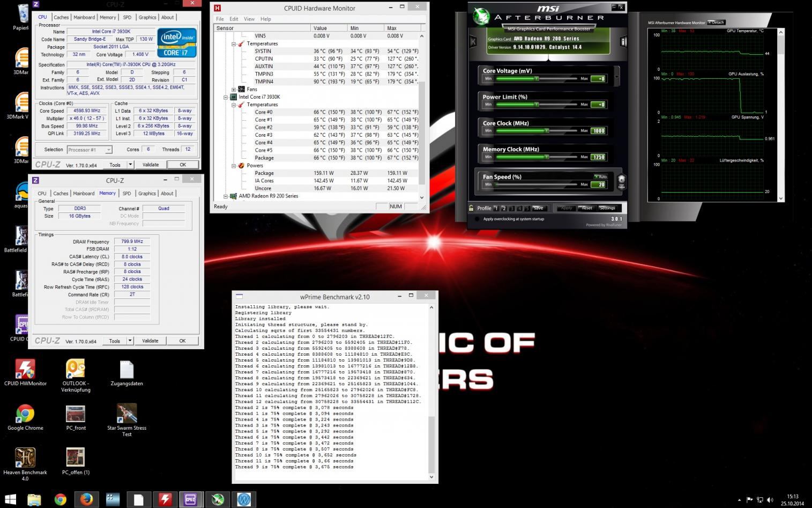Open the File menu in HWMonitor
Screen dimensions: 812x508
coord(220,19)
